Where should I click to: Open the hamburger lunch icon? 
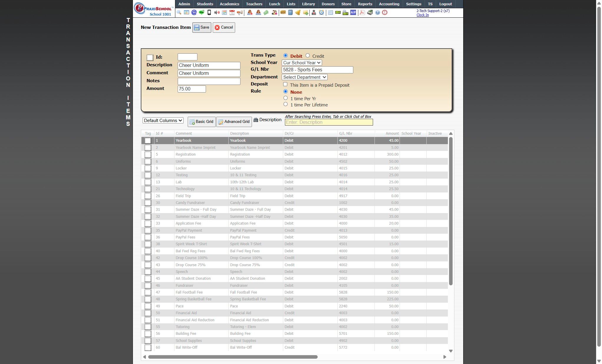(x=283, y=12)
